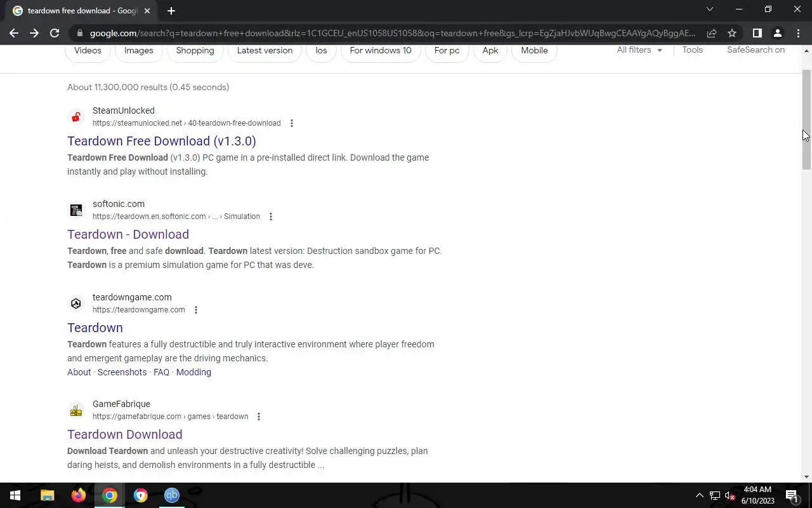Open more options for teardowngame.com result
The width and height of the screenshot is (812, 508).
click(196, 310)
